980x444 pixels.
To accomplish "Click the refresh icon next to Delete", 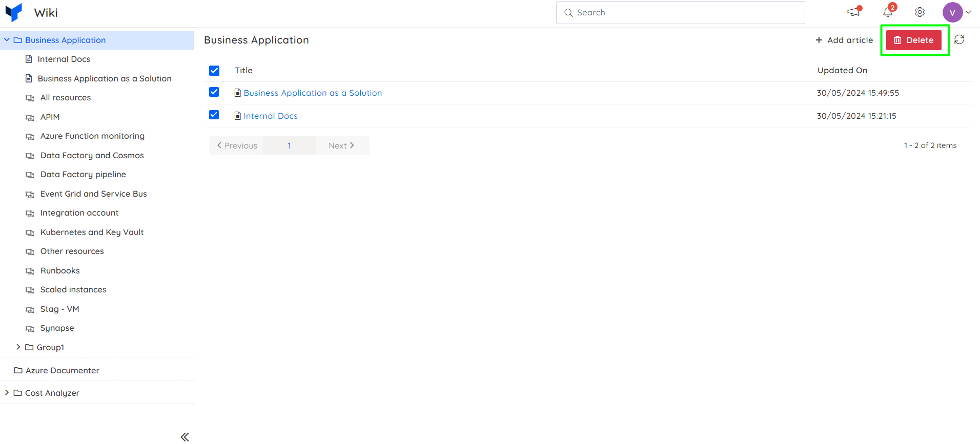I will click(959, 39).
